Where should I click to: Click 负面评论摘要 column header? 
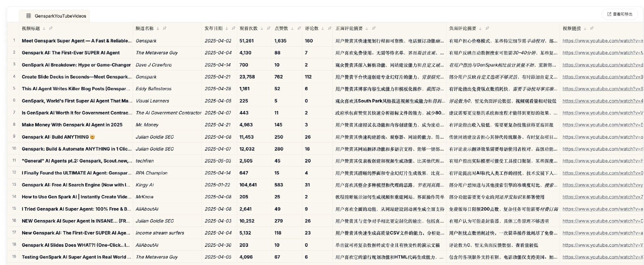point(463,28)
